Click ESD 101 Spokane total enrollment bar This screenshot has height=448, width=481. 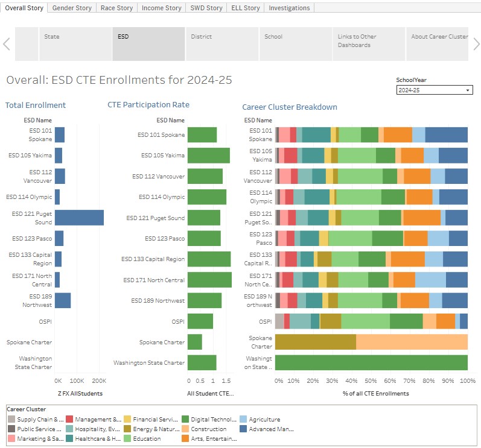(x=60, y=135)
